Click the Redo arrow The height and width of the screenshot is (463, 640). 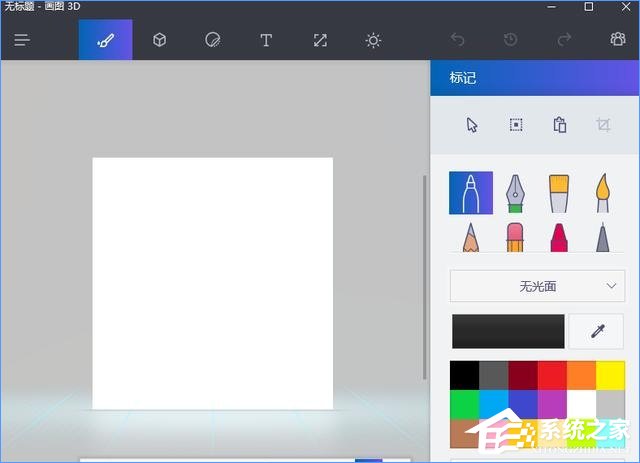tap(564, 40)
